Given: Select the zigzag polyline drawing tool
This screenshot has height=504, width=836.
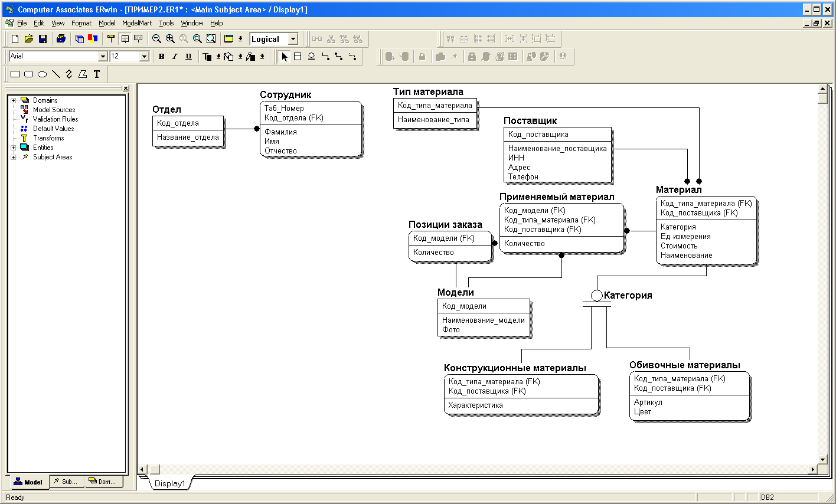Looking at the screenshot, I should click(69, 74).
